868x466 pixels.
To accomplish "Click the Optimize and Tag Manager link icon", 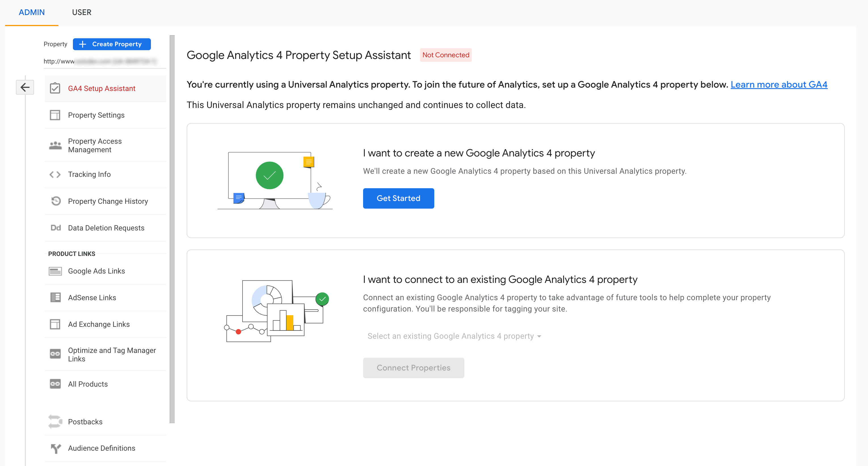I will click(x=55, y=354).
